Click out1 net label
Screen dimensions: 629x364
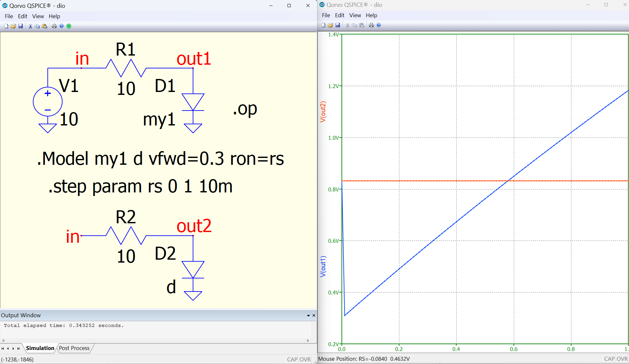point(194,59)
